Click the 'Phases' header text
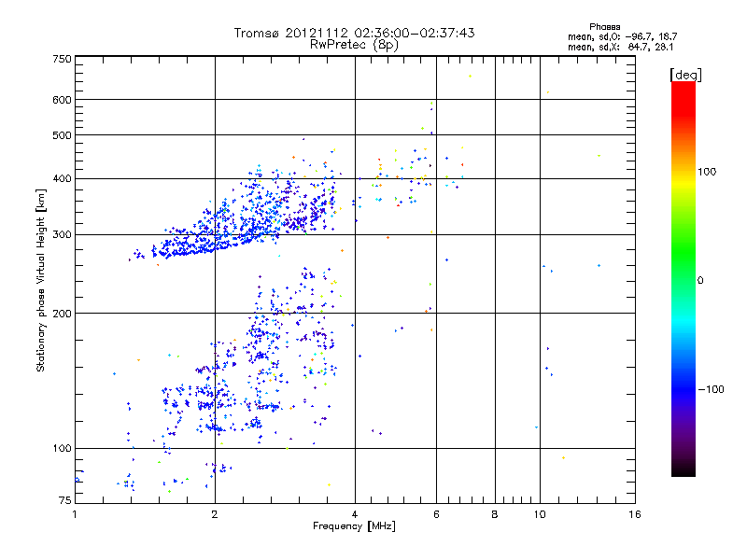 (x=604, y=27)
